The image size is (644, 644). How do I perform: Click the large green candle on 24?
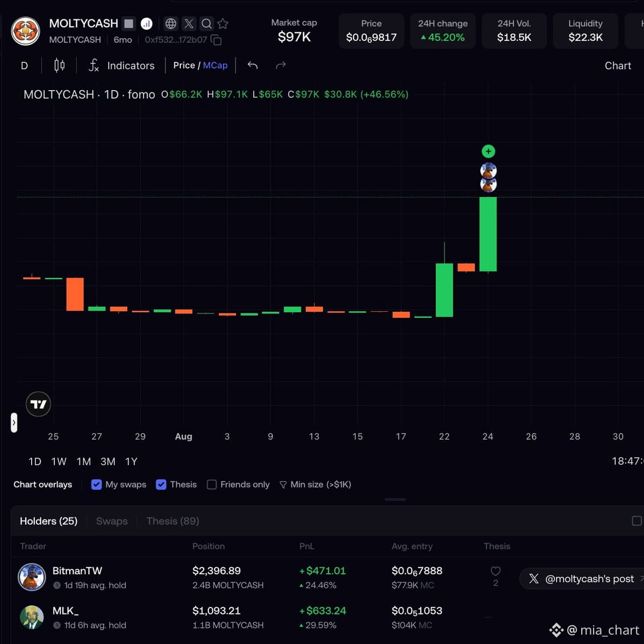tap(488, 234)
